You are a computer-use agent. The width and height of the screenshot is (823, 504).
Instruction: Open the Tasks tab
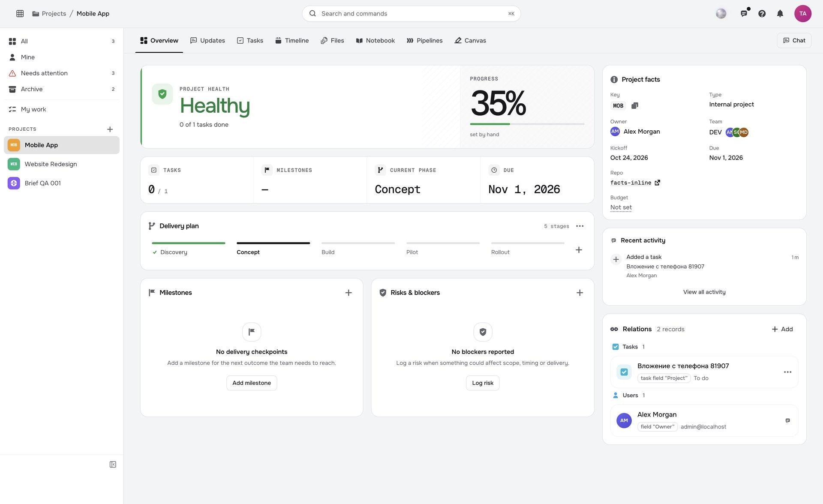tap(250, 40)
